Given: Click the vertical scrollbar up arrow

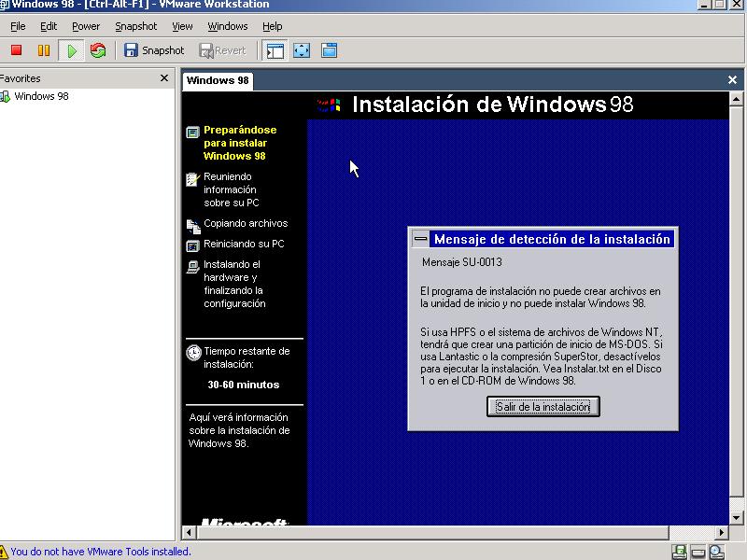Looking at the screenshot, I should (x=736, y=100).
